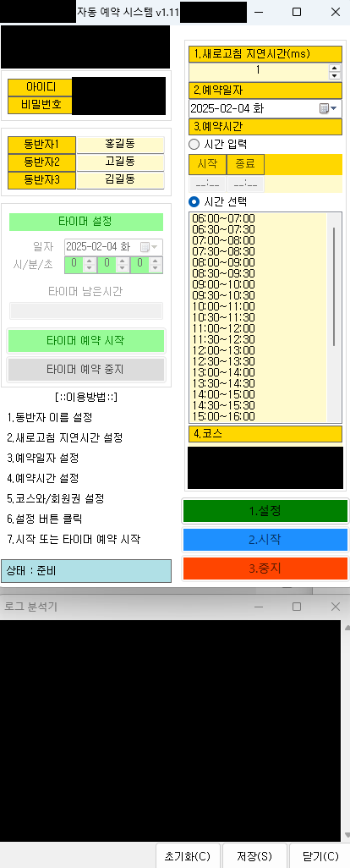Image resolution: width=350 pixels, height=868 pixels.
Task: Click the 동반자3 name field 김길동
Action: click(x=121, y=180)
